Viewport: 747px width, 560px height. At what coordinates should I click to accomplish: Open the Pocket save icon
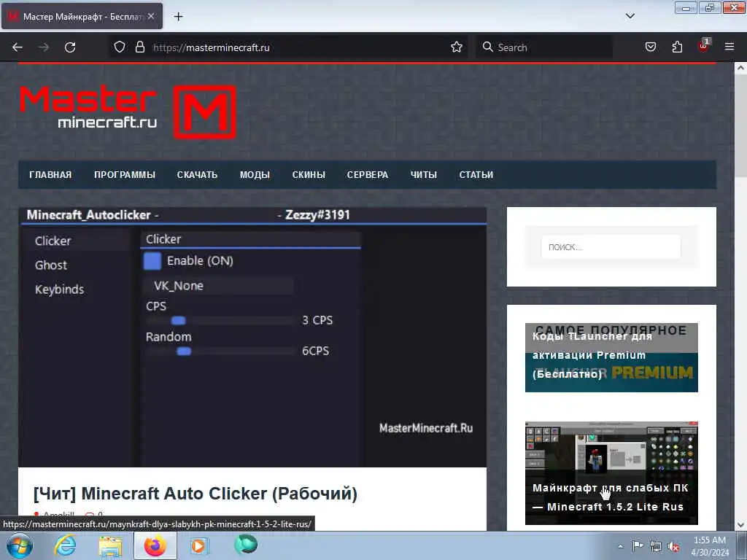coord(650,47)
